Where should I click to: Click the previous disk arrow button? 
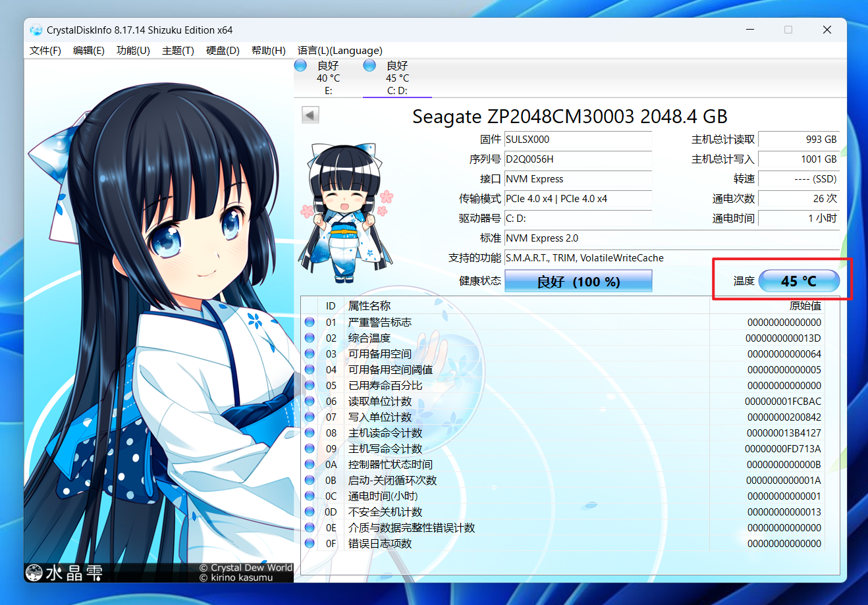(x=310, y=115)
